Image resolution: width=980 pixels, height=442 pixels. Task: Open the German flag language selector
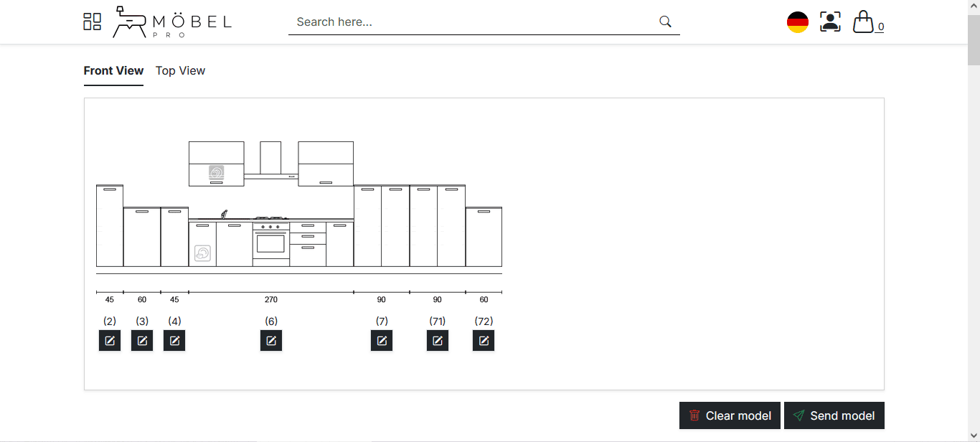(x=798, y=22)
